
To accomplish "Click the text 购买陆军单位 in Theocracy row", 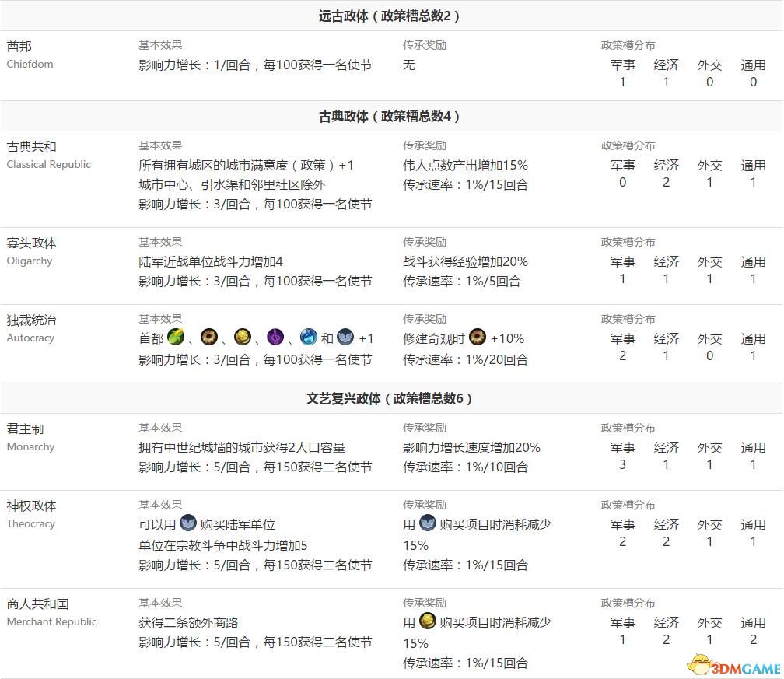I will point(238,525).
